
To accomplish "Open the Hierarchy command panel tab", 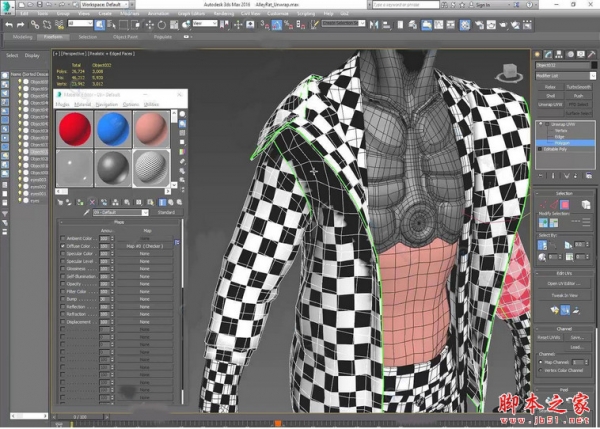I will tap(559, 53).
